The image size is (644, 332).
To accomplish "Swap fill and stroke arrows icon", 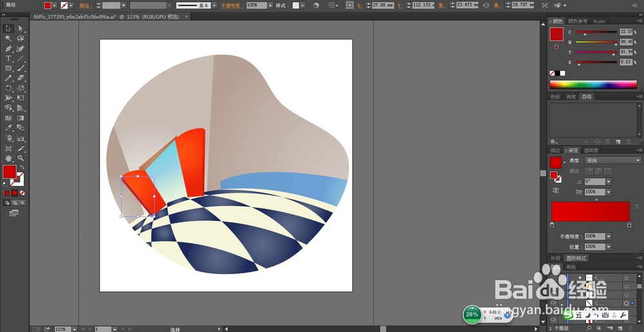I will point(22,167).
